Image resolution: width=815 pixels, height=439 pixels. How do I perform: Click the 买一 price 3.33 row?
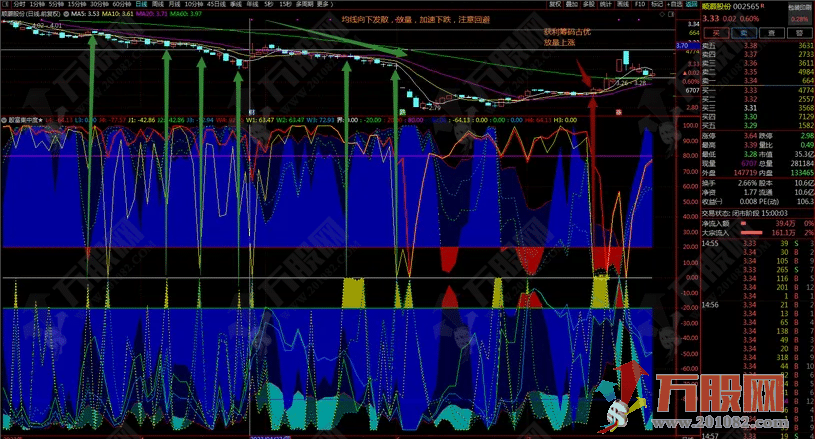pos(758,90)
